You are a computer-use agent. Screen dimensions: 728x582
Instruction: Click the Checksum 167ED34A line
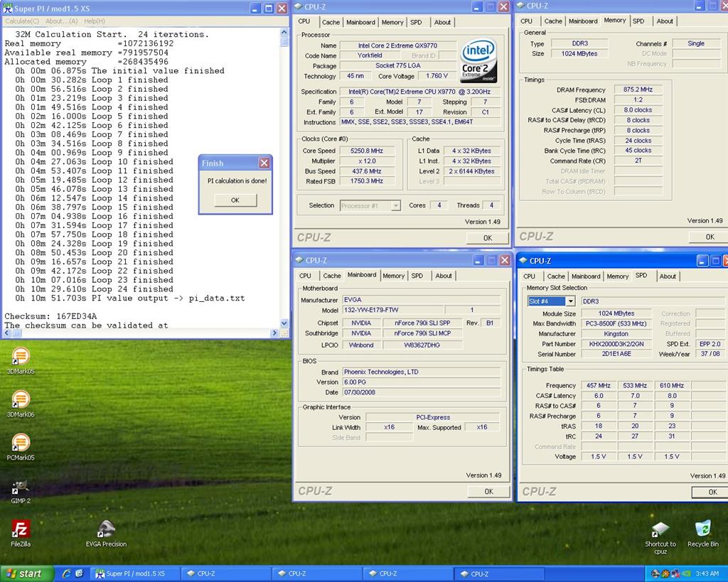pos(50,316)
